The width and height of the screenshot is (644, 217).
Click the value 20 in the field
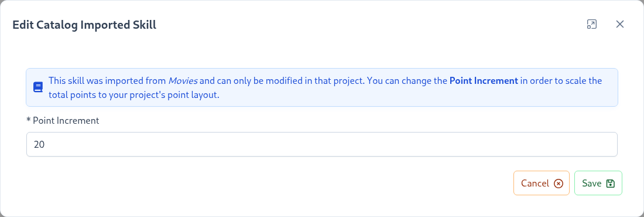[x=39, y=144]
